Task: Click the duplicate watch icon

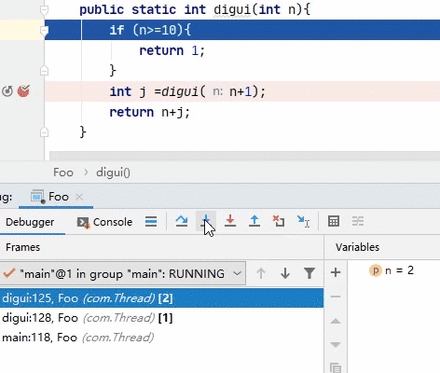Action: click(x=336, y=368)
